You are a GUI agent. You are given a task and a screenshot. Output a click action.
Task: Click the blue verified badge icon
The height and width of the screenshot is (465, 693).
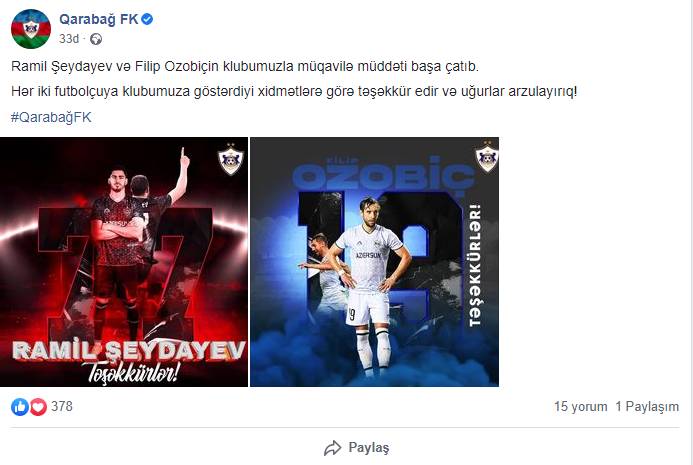click(x=148, y=19)
